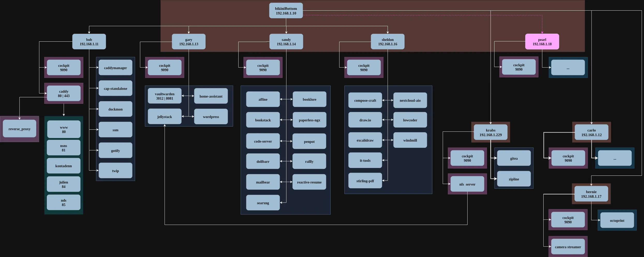Select the sandy 192.168.1.14 host node
644x257 pixels.
[x=286, y=42]
